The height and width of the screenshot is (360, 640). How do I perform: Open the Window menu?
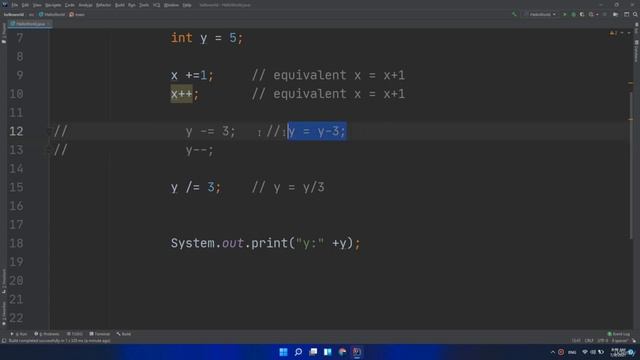[x=171, y=5]
